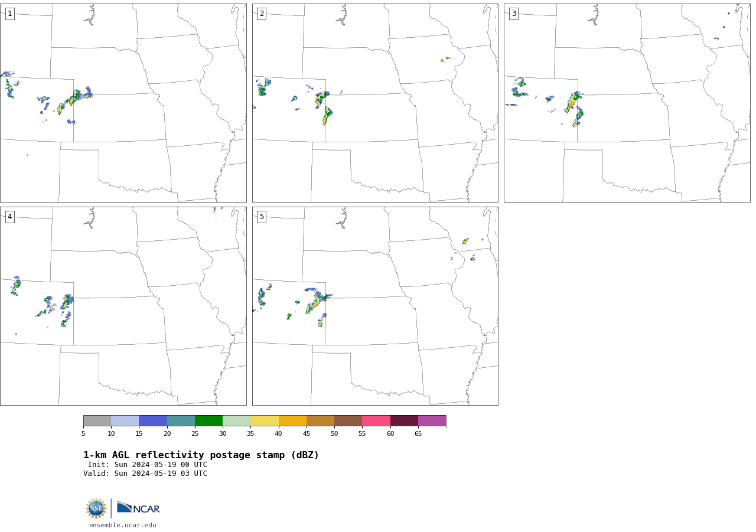The width and height of the screenshot is (756, 532).
Task: Click the gray 5-10 dBZ color swatch
Action: [97, 421]
